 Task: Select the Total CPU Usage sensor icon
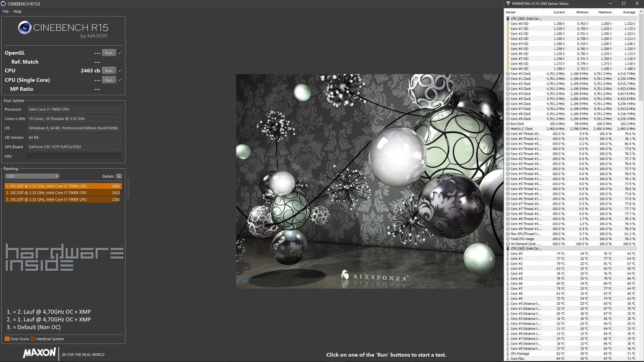coord(508,239)
